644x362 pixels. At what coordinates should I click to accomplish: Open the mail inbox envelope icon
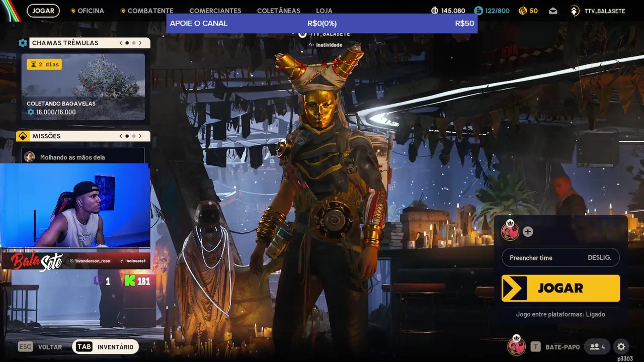pos(553,11)
